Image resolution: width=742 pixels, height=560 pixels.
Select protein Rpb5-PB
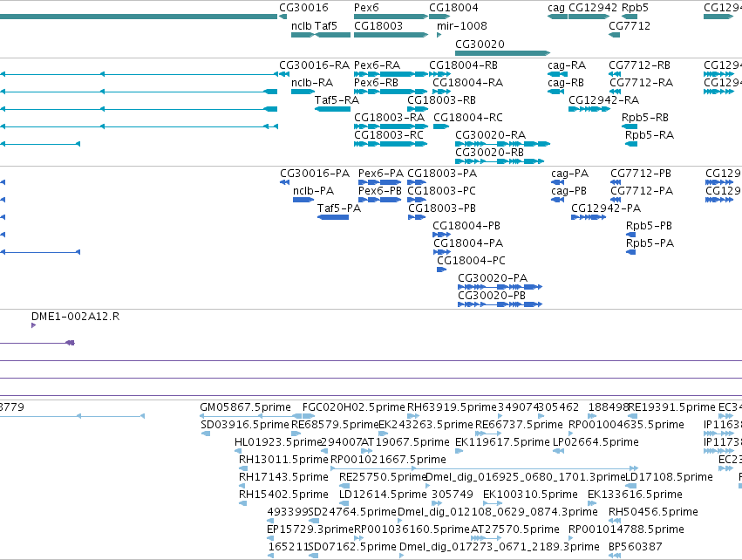coord(649,226)
